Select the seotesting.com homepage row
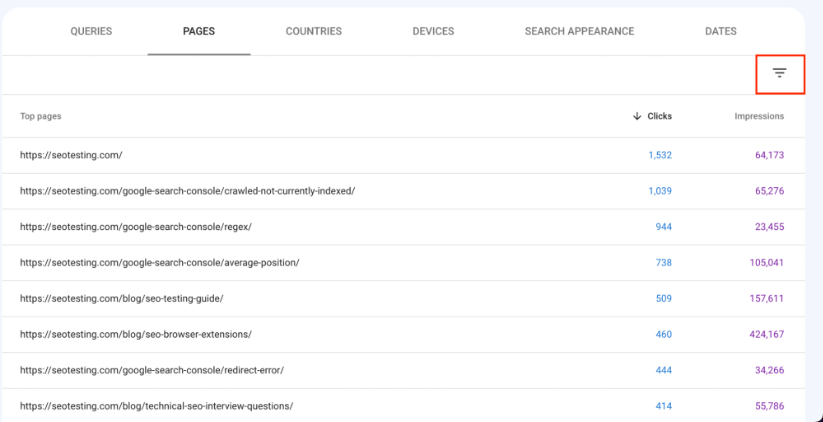This screenshot has height=422, width=823. tap(403, 155)
